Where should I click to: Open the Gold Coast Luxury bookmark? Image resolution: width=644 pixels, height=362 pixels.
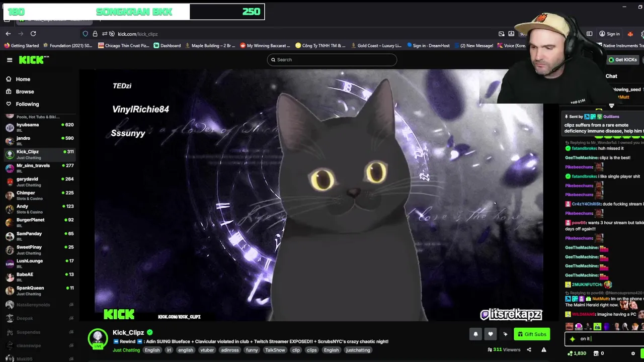pos(376,45)
